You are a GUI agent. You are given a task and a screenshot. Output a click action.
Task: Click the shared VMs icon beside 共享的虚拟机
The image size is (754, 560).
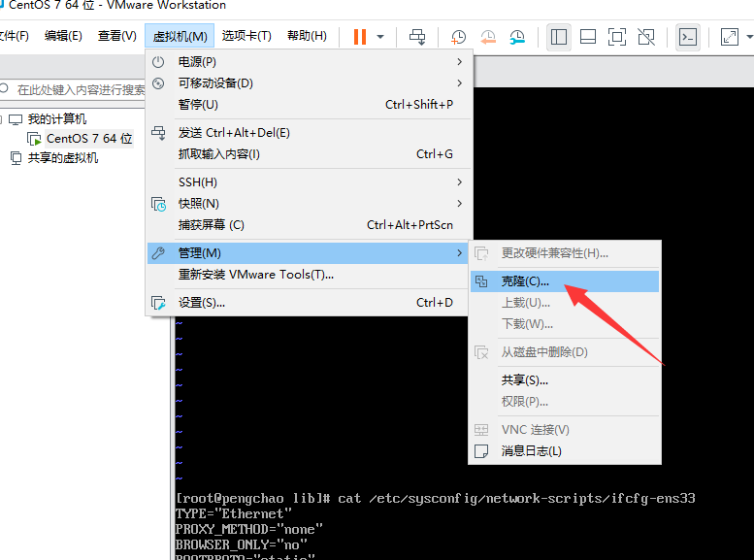pyautogui.click(x=16, y=158)
